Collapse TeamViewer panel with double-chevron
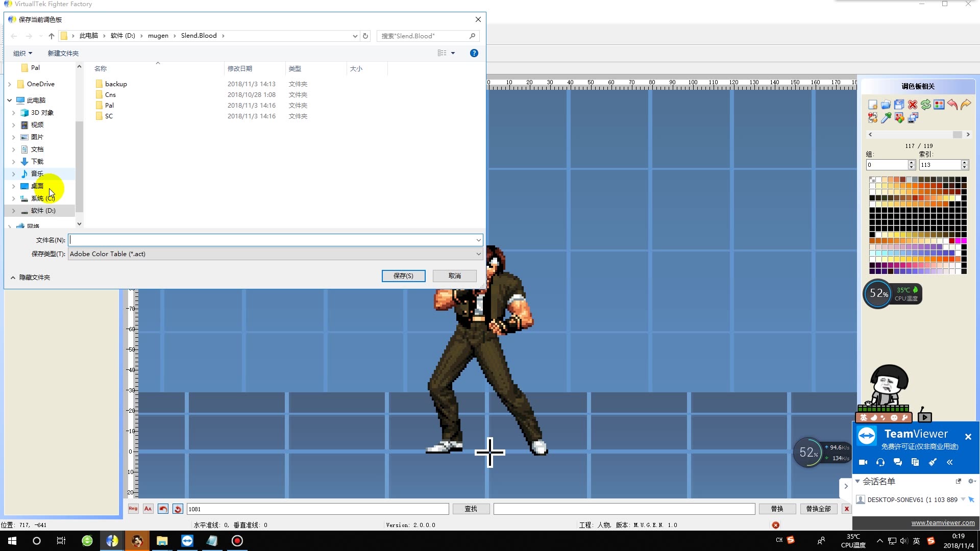Image resolution: width=980 pixels, height=551 pixels. [x=950, y=462]
